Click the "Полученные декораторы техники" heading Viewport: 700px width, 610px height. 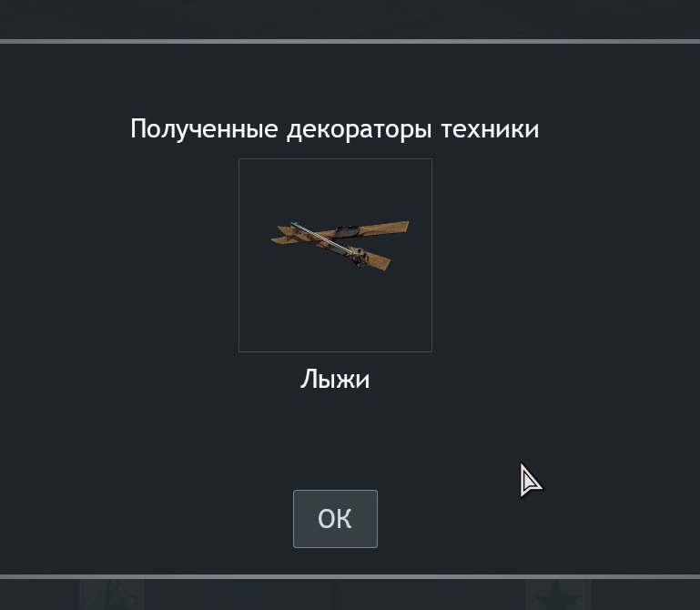pyautogui.click(x=334, y=129)
